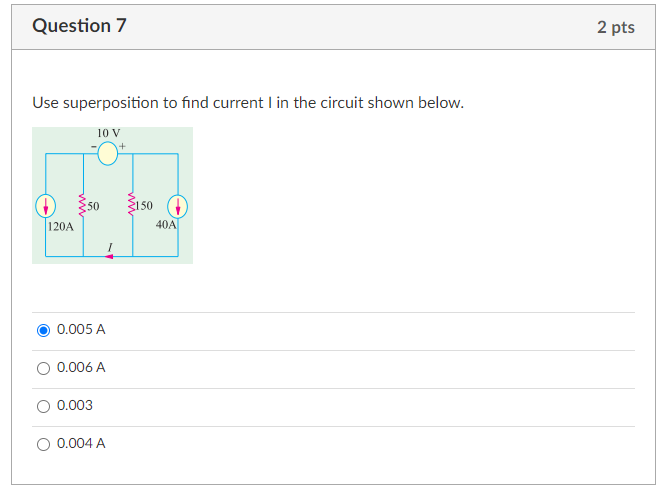
Task: Click the 40A current source symbol
Action: pos(177,206)
